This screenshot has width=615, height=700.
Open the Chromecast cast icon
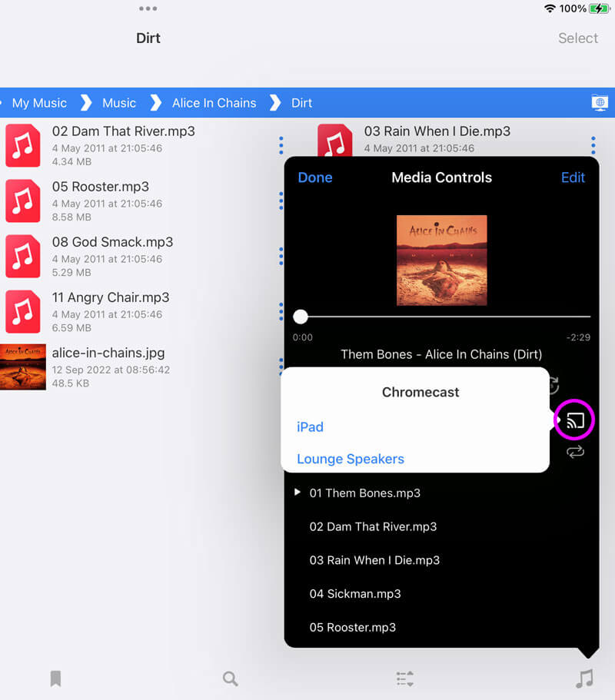[575, 420]
